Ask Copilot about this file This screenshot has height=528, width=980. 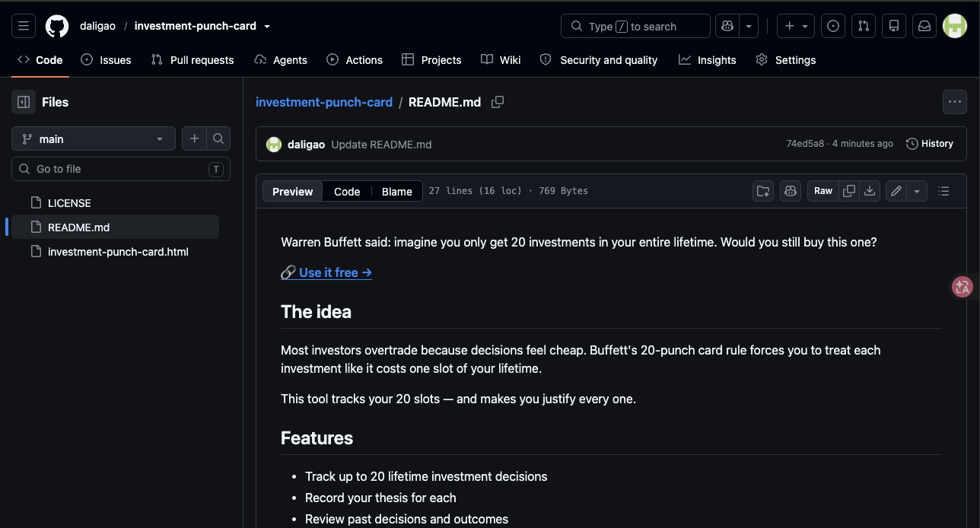click(x=791, y=191)
